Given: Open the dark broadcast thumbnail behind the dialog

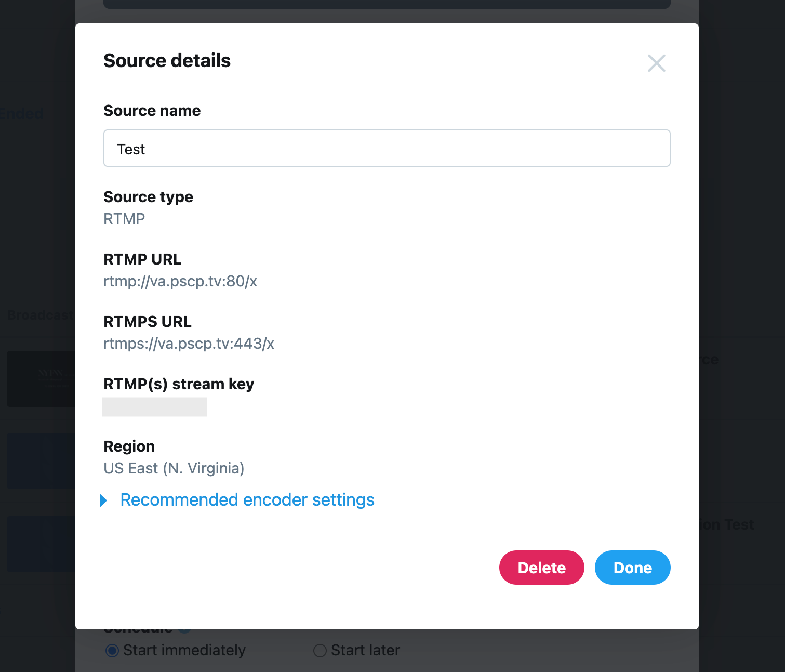Looking at the screenshot, I should coord(41,379).
